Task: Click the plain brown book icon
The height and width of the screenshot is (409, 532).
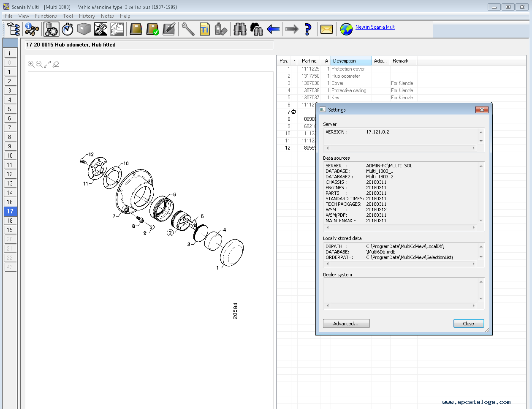Action: [136, 29]
